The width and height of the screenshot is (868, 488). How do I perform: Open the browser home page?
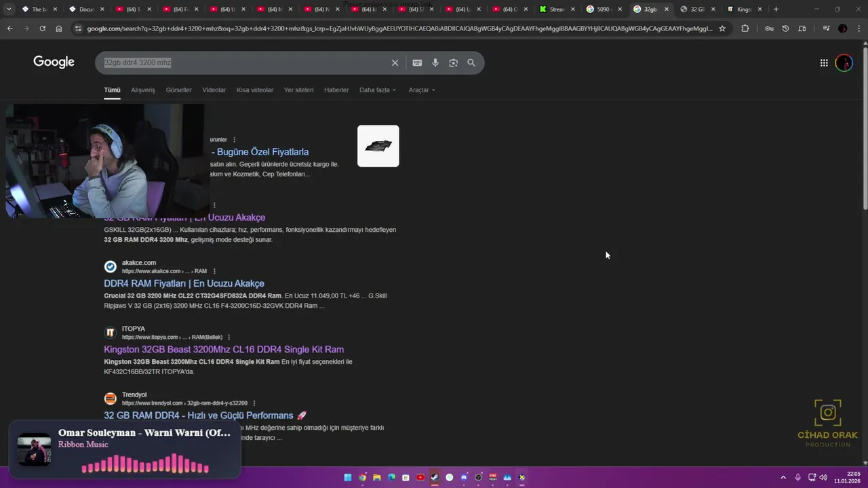pyautogui.click(x=58, y=28)
